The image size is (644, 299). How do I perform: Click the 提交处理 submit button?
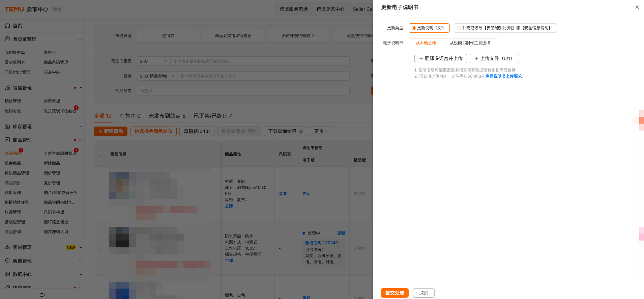[394, 293]
